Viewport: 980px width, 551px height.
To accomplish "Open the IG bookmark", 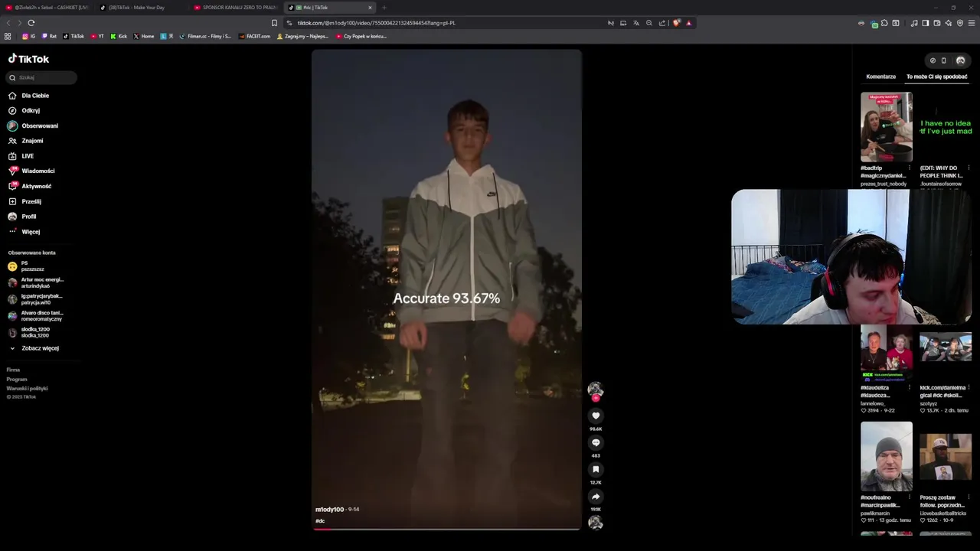I will coord(28,36).
